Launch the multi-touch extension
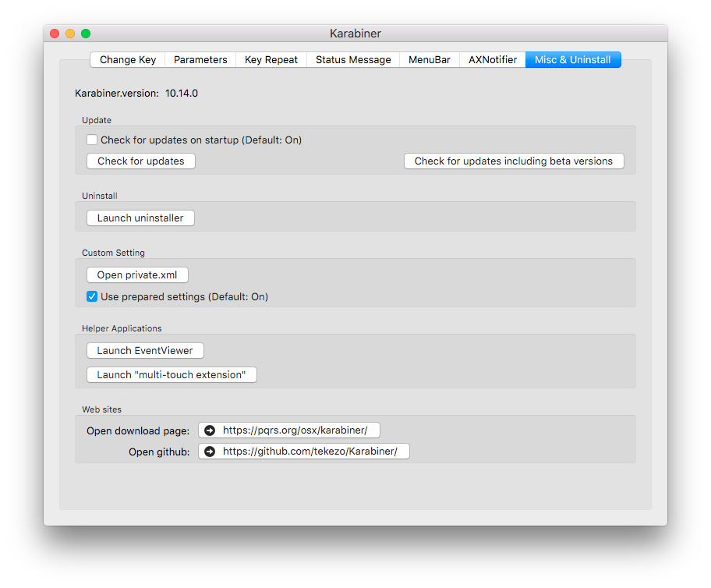This screenshot has width=711, height=588. (172, 375)
